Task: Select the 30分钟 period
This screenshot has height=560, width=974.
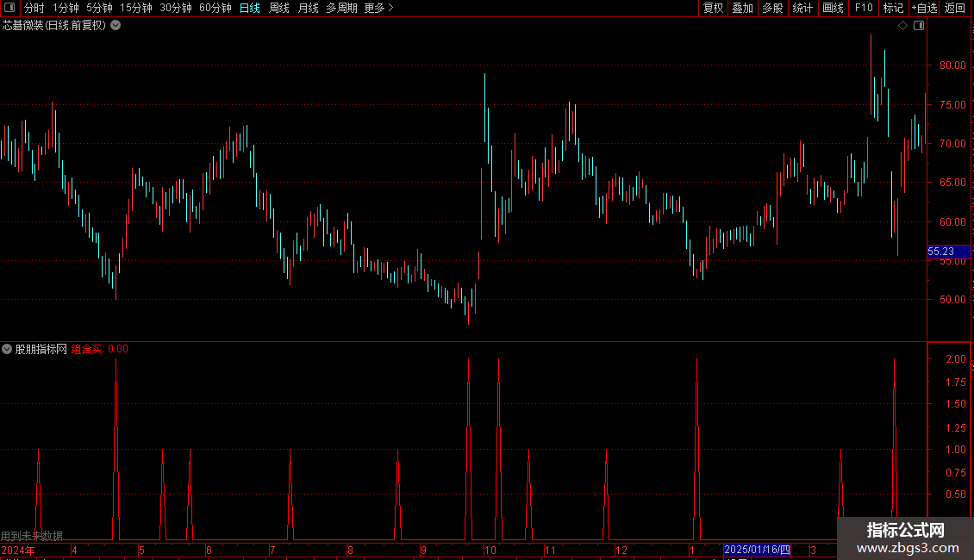Action: click(x=176, y=8)
